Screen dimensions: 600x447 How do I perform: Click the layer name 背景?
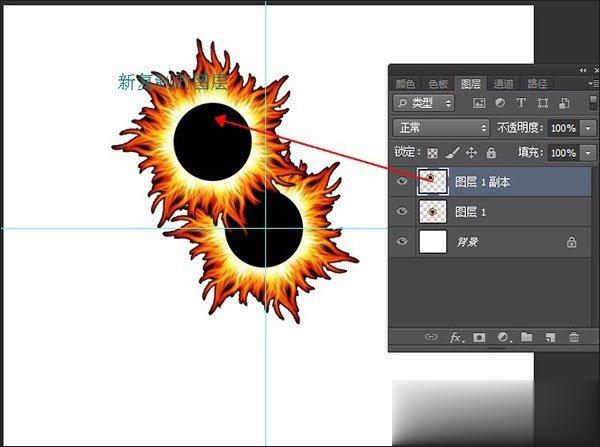tap(467, 242)
